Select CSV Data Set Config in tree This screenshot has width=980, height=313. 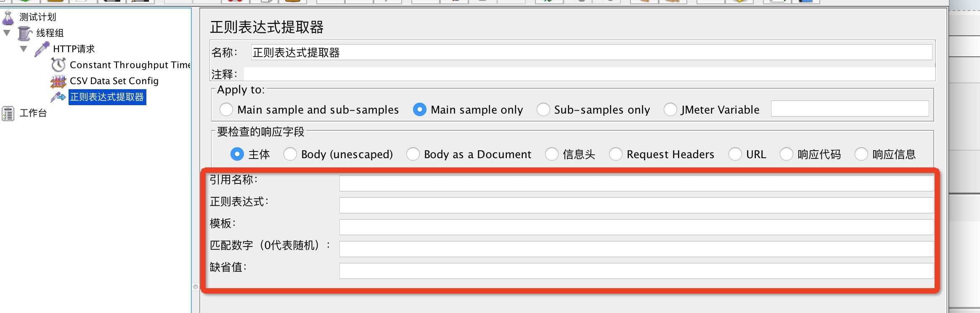click(114, 81)
